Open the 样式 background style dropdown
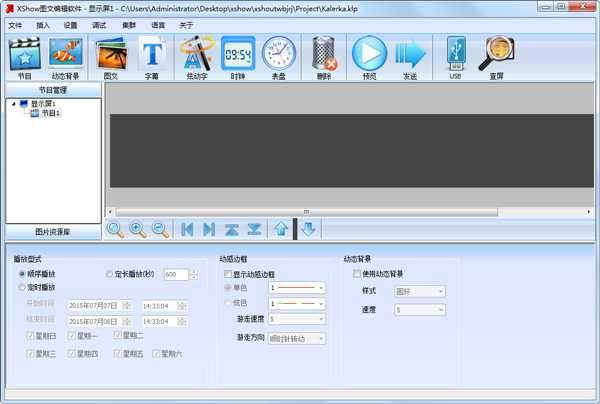Image resolution: width=600 pixels, height=404 pixels. 420,292
